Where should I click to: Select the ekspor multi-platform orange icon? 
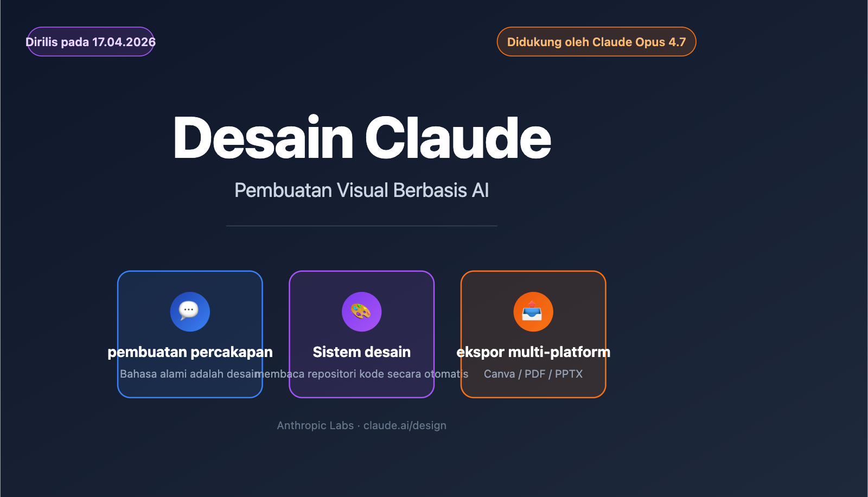coord(533,311)
